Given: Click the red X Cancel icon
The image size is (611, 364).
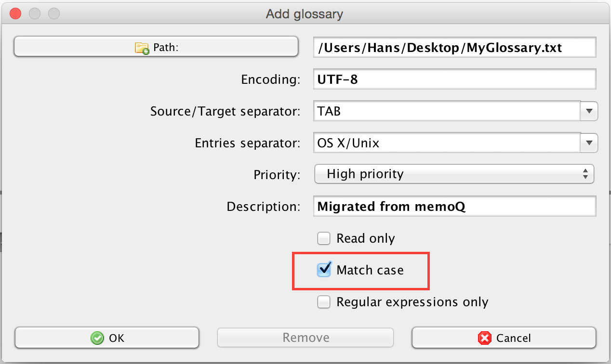Looking at the screenshot, I should pos(484,338).
